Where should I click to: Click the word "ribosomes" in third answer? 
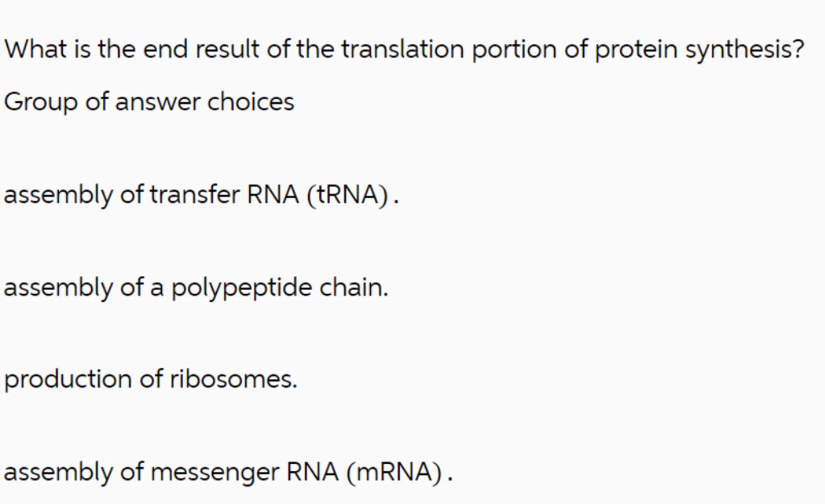pos(233,379)
